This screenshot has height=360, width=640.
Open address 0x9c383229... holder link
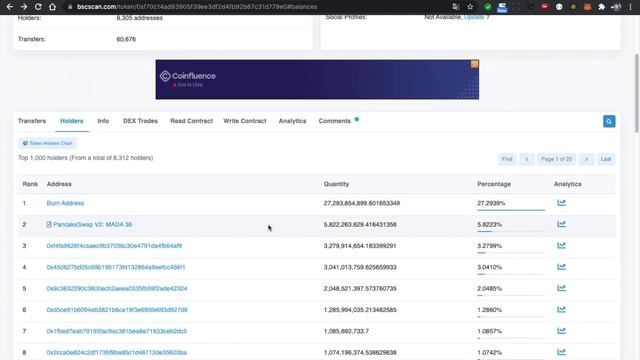[117, 288]
